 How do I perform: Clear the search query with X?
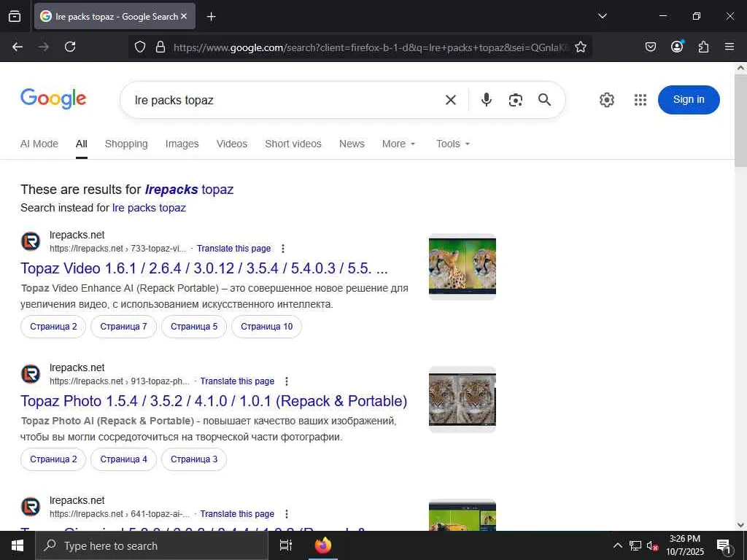(451, 100)
